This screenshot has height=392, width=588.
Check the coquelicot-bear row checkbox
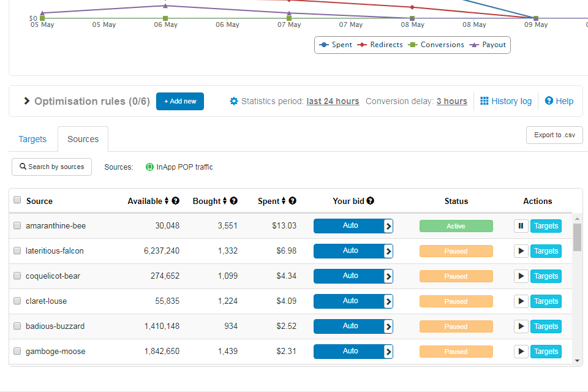[17, 276]
